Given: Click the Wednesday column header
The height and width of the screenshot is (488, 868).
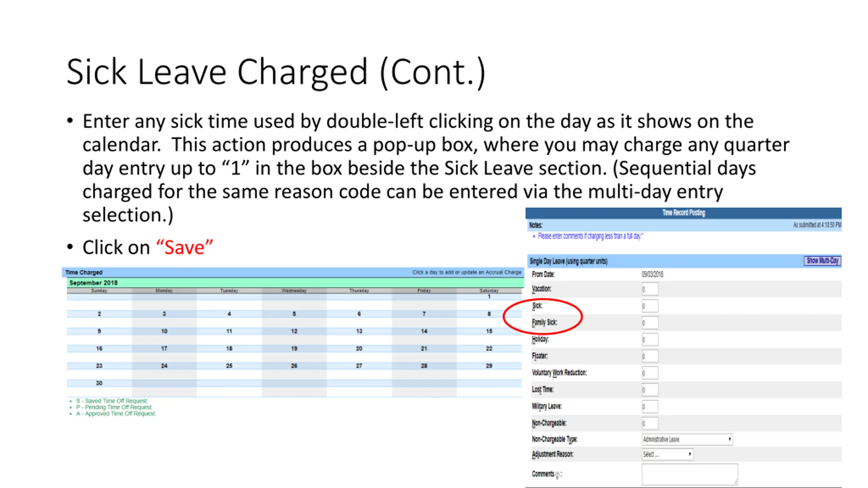Looking at the screenshot, I should point(294,290).
